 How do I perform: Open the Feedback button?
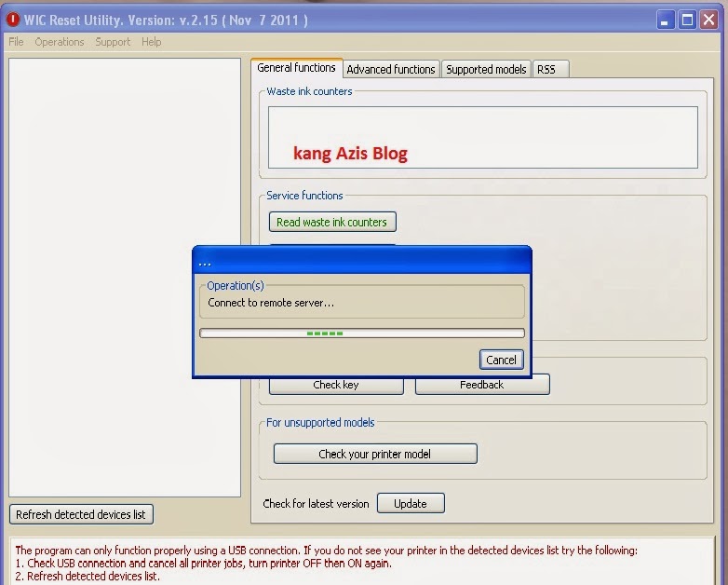point(482,386)
